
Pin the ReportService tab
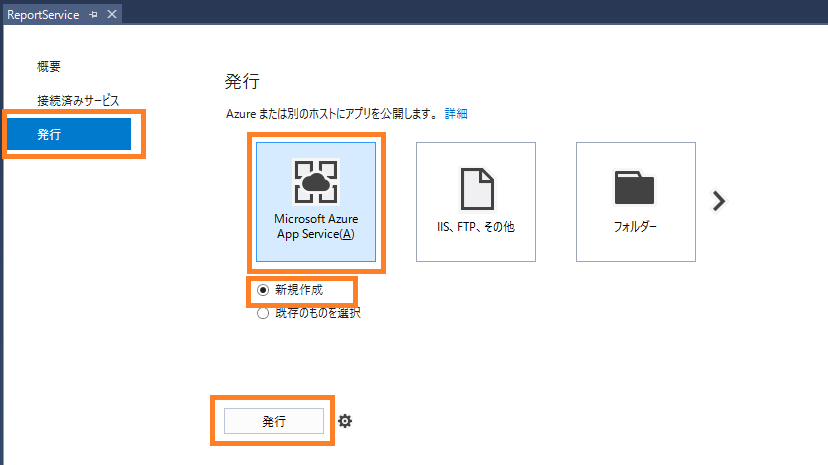tap(93, 15)
